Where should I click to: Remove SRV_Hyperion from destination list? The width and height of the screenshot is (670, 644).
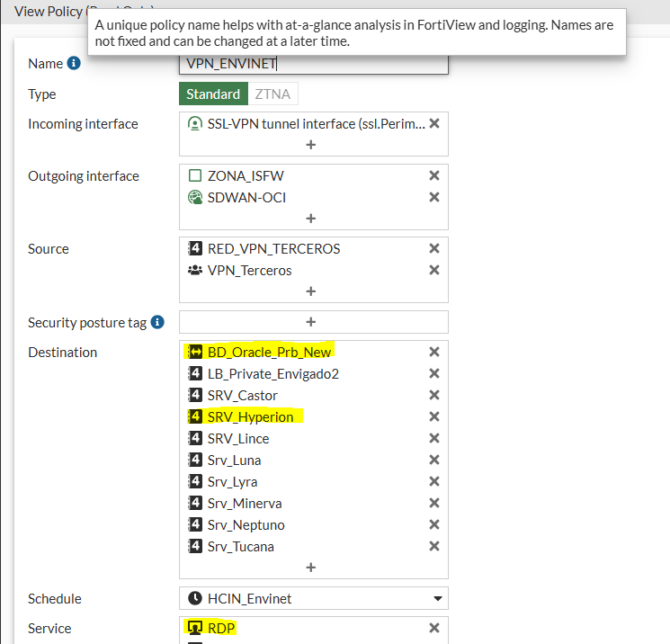click(434, 416)
